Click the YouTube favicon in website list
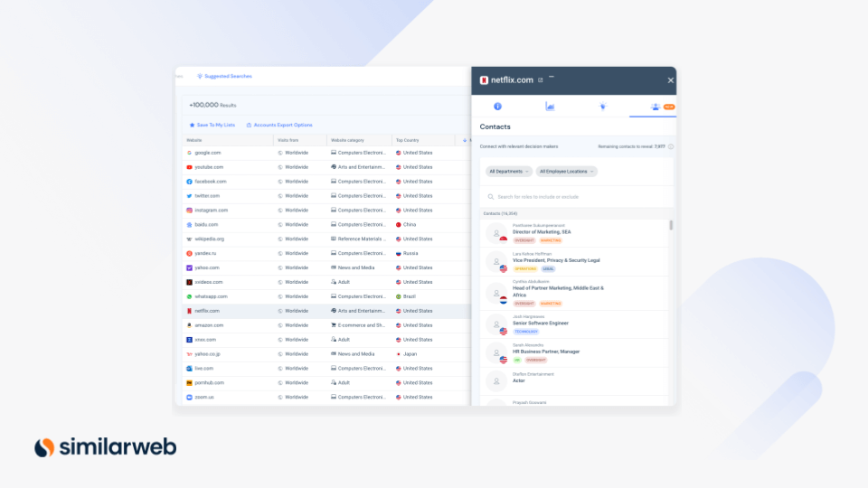The image size is (868, 488). [x=189, y=167]
